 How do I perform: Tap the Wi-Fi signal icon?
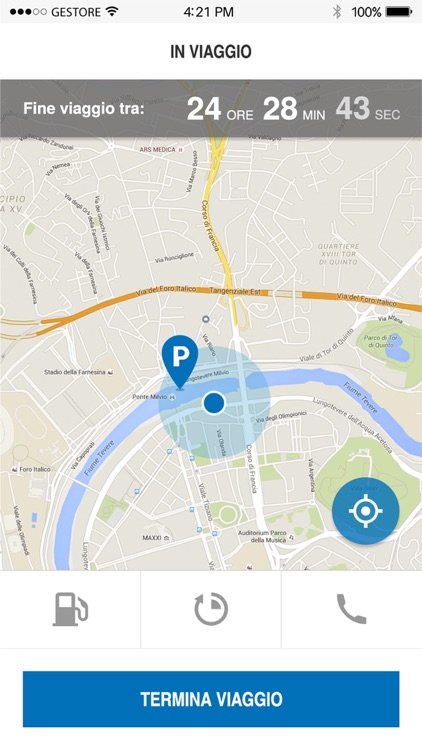(x=112, y=11)
